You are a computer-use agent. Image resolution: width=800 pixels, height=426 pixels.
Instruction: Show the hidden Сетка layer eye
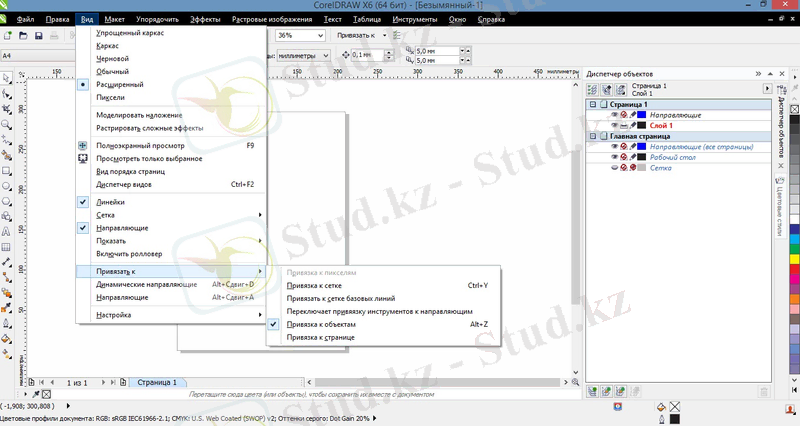point(615,168)
